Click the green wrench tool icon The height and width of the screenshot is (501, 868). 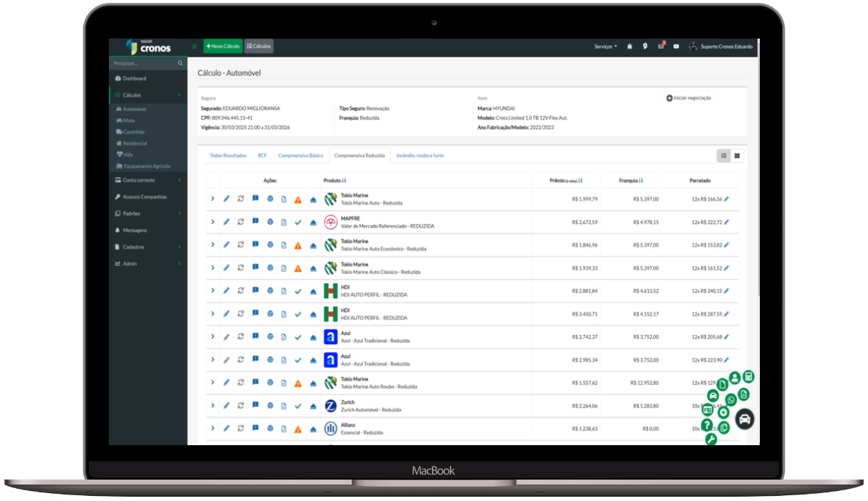pos(711,439)
